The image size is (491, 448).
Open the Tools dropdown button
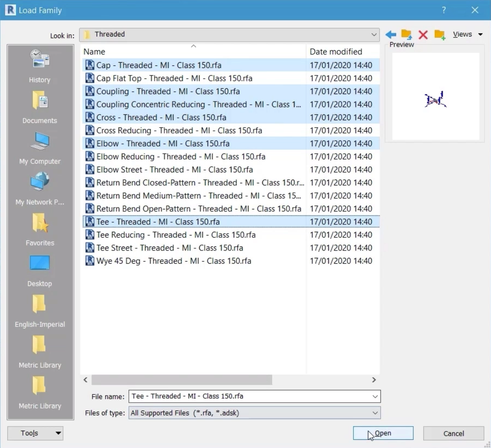click(x=35, y=433)
